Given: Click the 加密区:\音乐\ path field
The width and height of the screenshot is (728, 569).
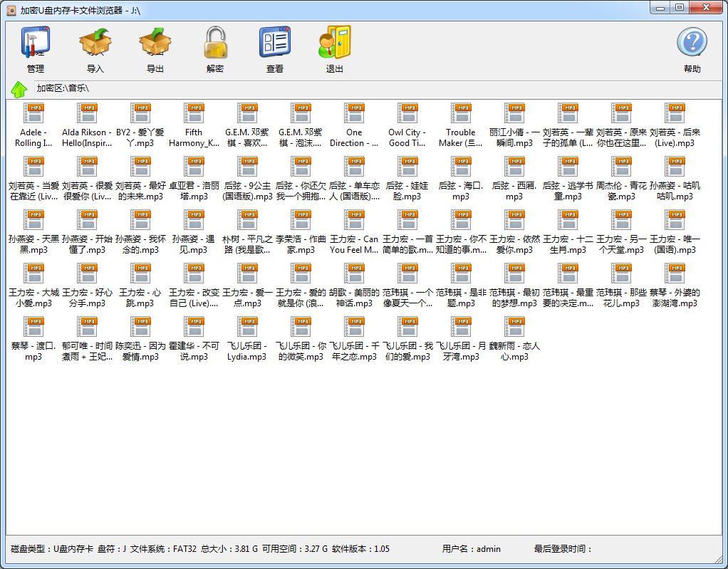Looking at the screenshot, I should pos(378,88).
